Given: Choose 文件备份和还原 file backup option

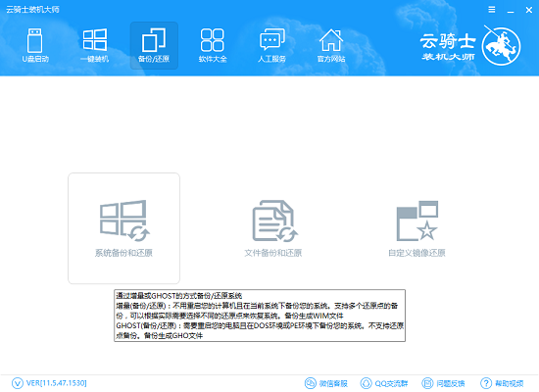Looking at the screenshot, I should (x=273, y=228).
